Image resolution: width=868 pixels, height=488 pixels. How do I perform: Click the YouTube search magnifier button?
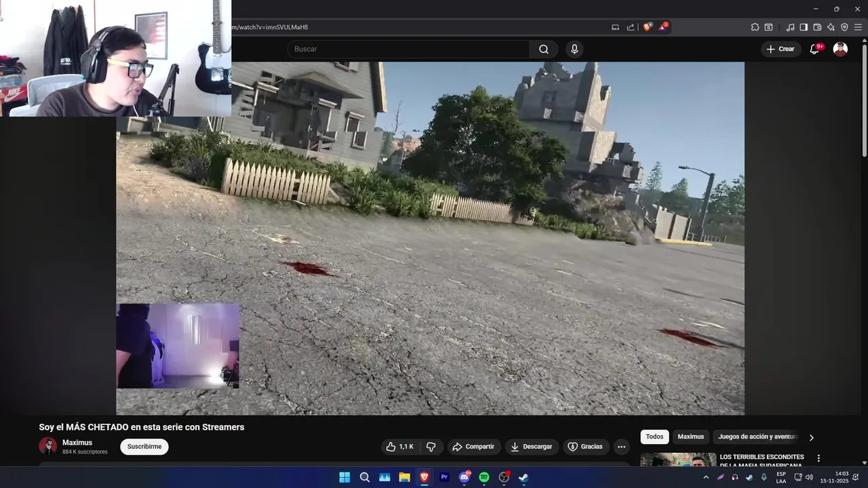[x=544, y=49]
